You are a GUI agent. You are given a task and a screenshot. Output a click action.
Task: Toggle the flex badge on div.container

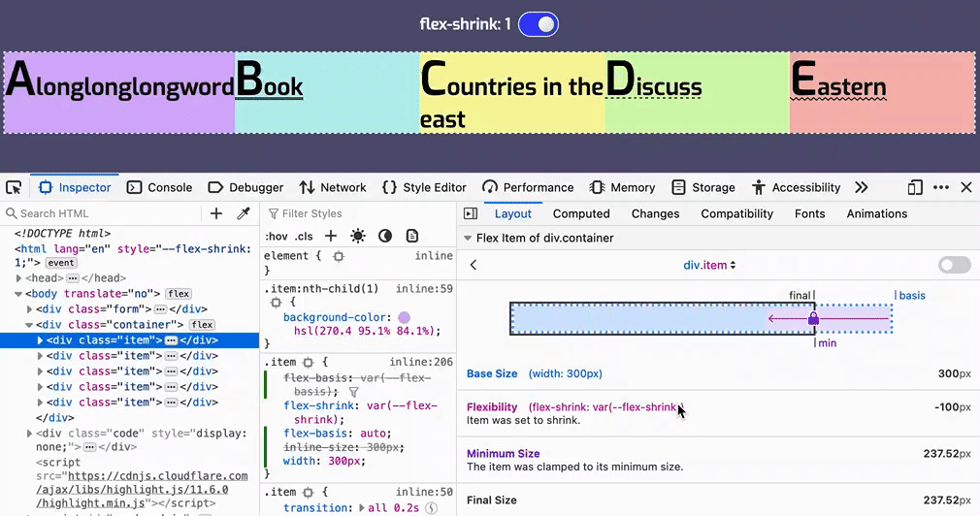202,325
